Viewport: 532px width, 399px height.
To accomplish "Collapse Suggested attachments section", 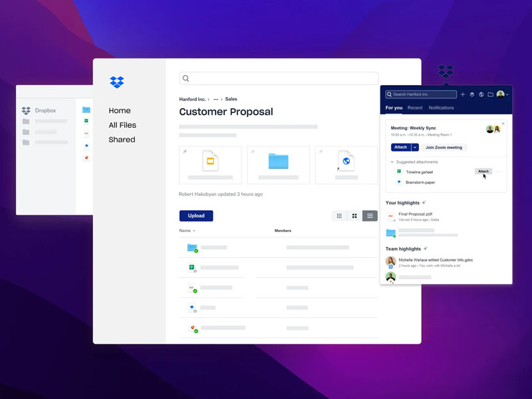I will click(392, 162).
